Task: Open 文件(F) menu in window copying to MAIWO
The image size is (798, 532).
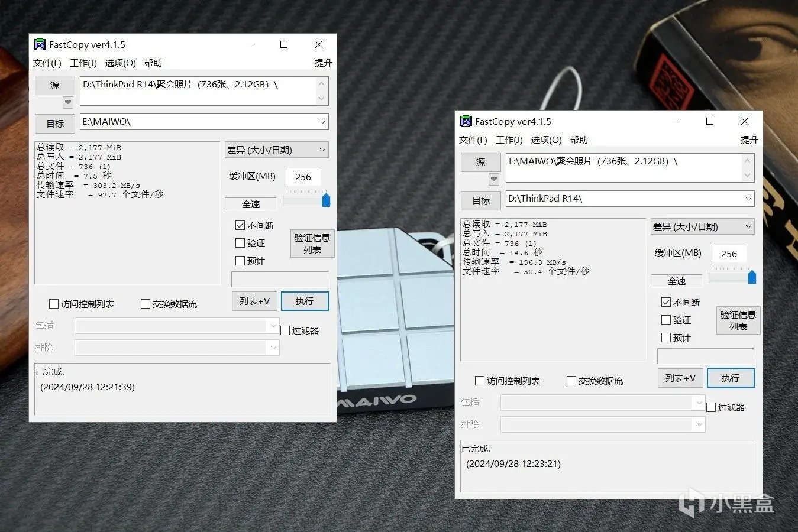Action: coord(47,63)
